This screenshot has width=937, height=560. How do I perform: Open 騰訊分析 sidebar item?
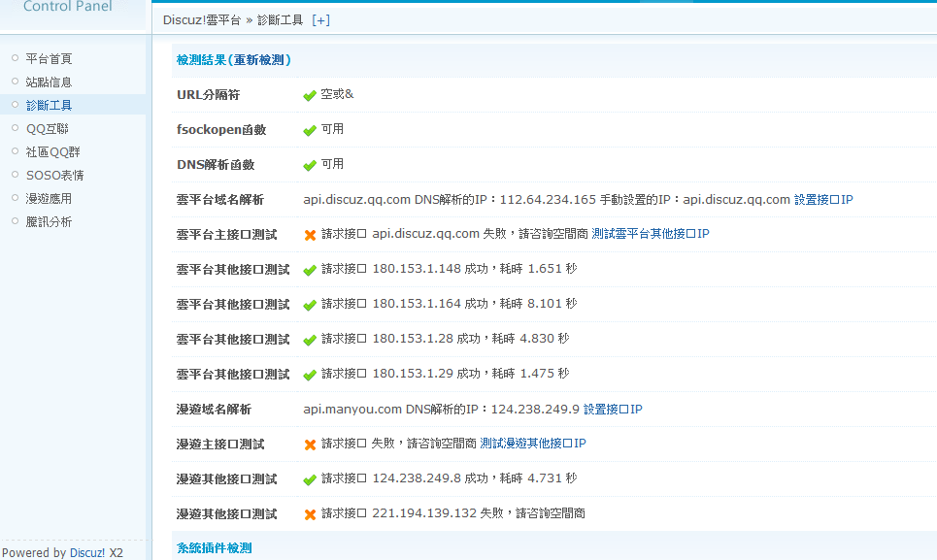coord(49,221)
